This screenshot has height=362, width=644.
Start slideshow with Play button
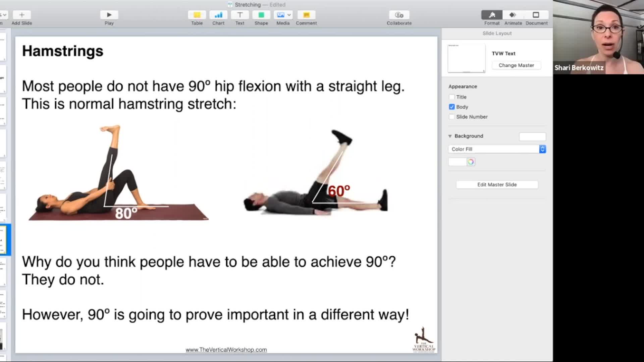109,15
